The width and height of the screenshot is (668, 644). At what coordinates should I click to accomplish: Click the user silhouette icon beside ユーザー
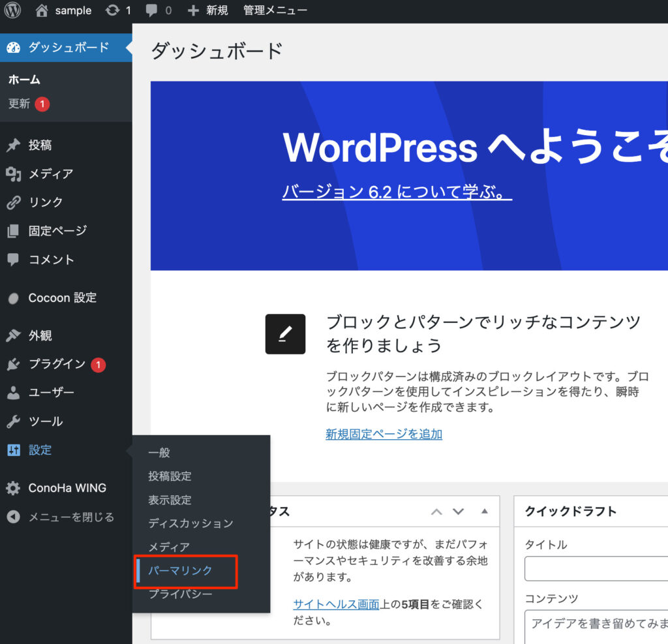13,393
